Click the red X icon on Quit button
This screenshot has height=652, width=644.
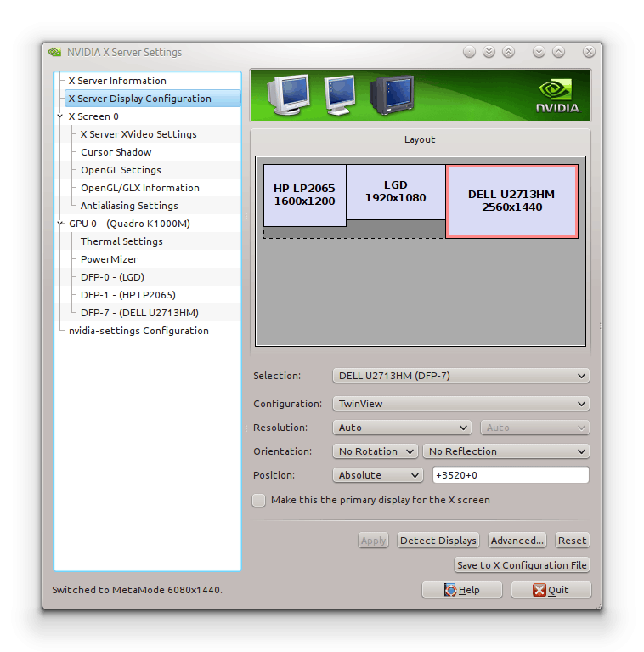[539, 590]
